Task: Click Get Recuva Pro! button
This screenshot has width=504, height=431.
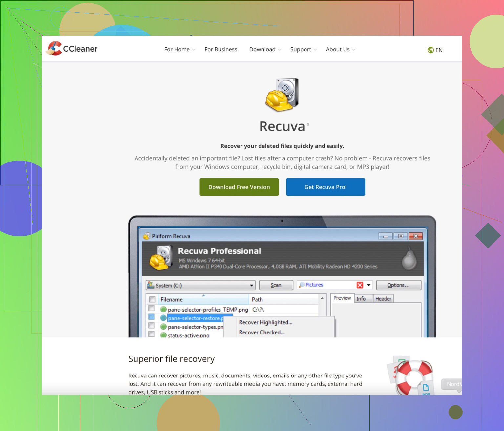Action: tap(325, 187)
